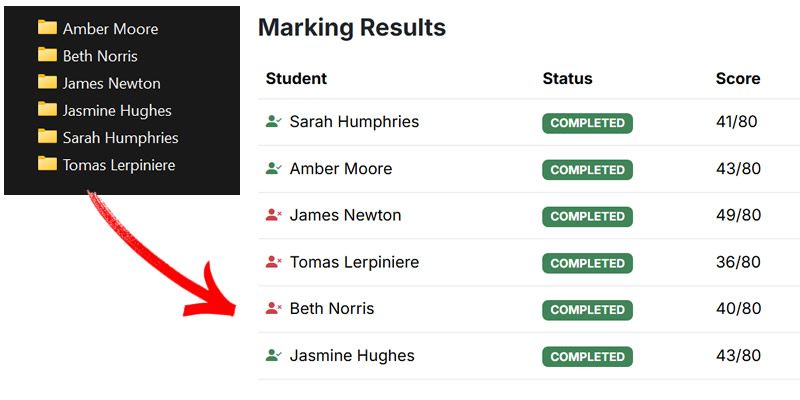800x400 pixels.
Task: Select Jasmine Hughes name in results table
Action: (352, 356)
